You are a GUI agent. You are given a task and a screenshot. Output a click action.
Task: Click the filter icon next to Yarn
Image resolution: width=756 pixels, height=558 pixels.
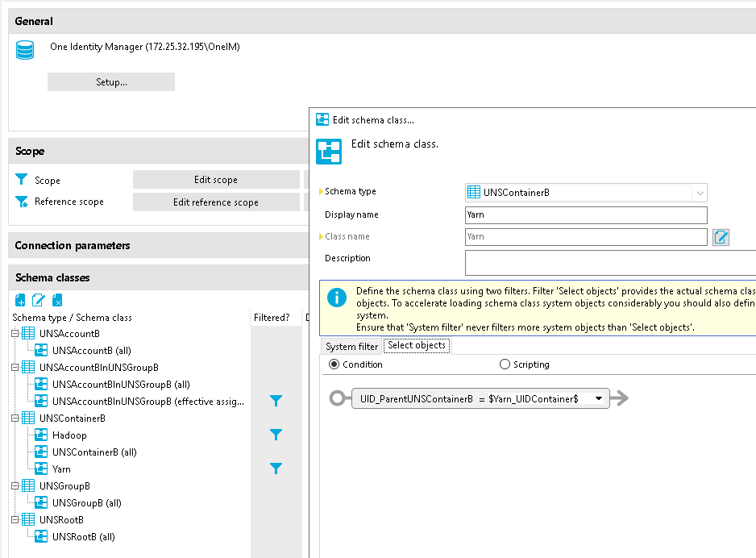click(x=276, y=468)
